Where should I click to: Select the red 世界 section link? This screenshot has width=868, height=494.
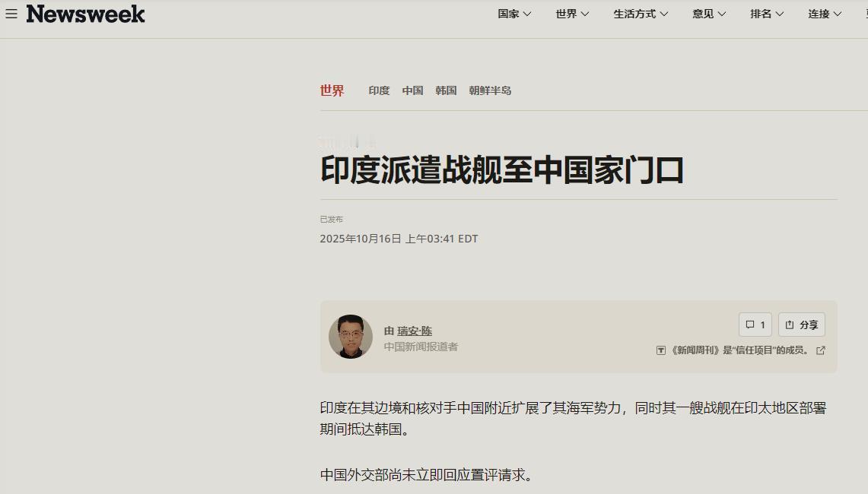click(332, 90)
